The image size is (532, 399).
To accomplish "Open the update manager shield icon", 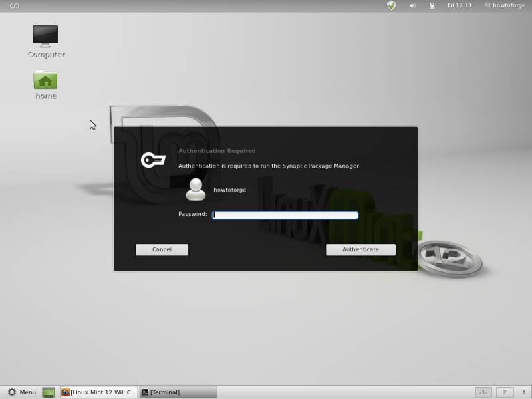I will click(x=392, y=5).
